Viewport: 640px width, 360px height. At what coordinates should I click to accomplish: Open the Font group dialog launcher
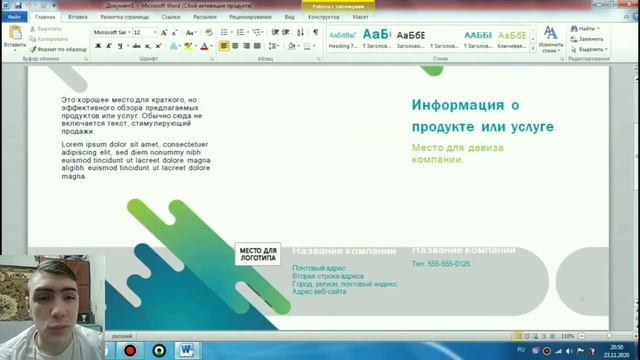(x=212, y=59)
